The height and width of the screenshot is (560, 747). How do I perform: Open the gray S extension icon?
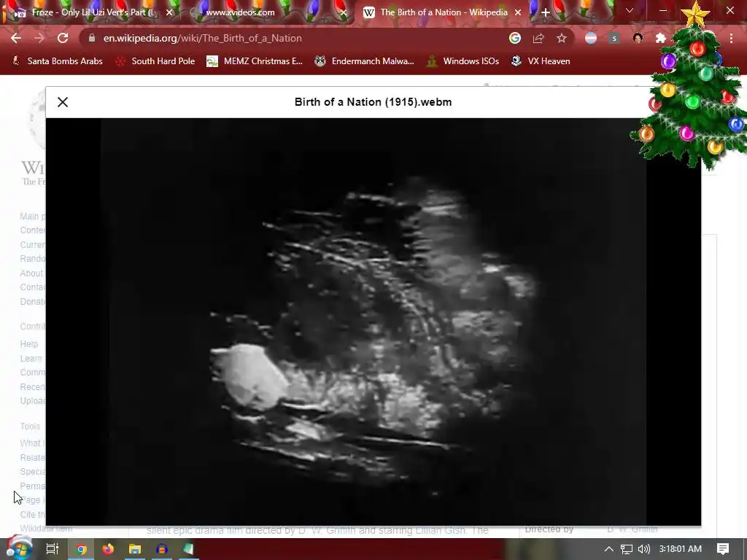coord(614,38)
